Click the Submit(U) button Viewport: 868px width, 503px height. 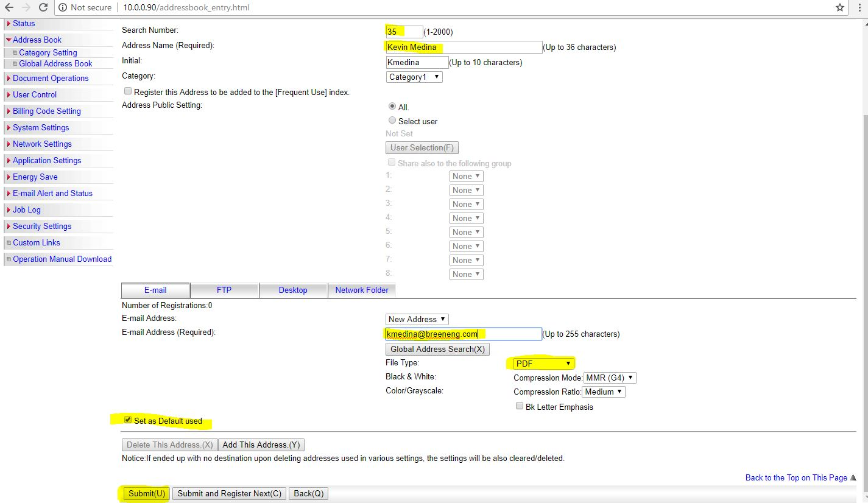(146, 493)
